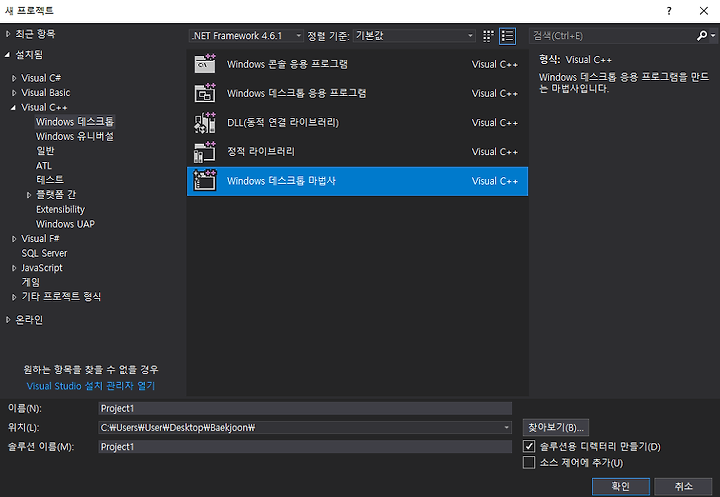Select the '정적 라이브러리' template name
Screen dimensions: 720x497
click(261, 152)
